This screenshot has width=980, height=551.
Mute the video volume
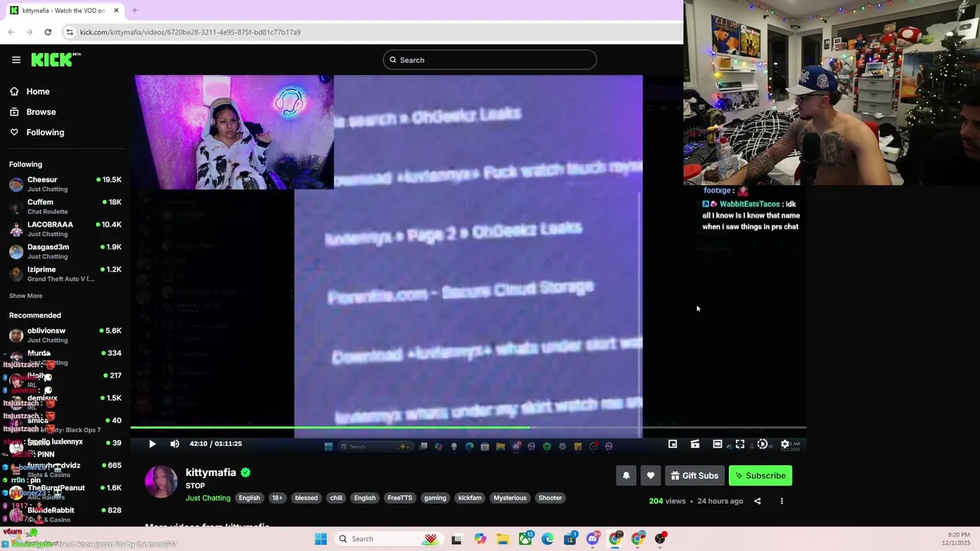click(175, 444)
